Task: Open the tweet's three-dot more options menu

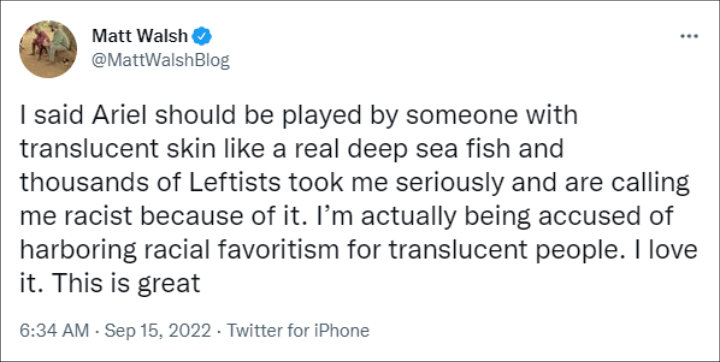Action: 689,36
